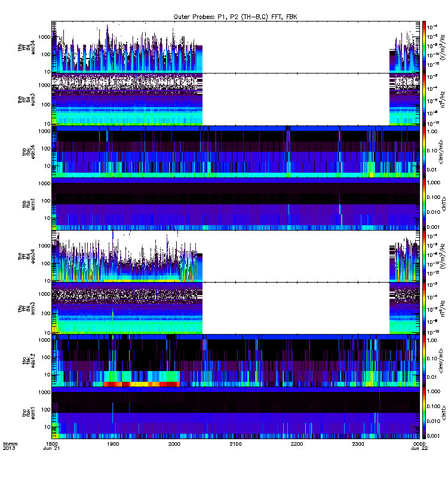448x478 pixels.
Task: Click the 2300 time axis label
Action: (358, 444)
